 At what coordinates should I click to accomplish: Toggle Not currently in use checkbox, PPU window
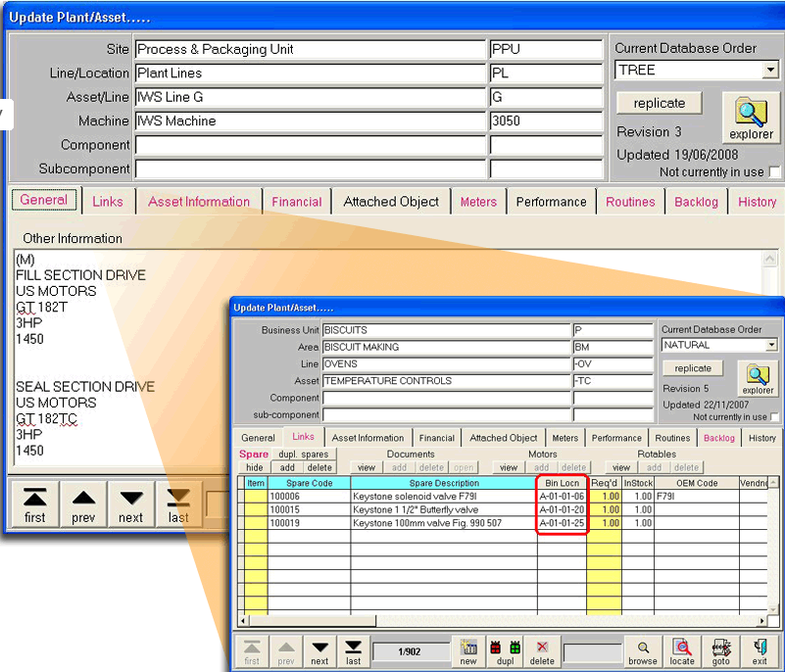pyautogui.click(x=775, y=172)
